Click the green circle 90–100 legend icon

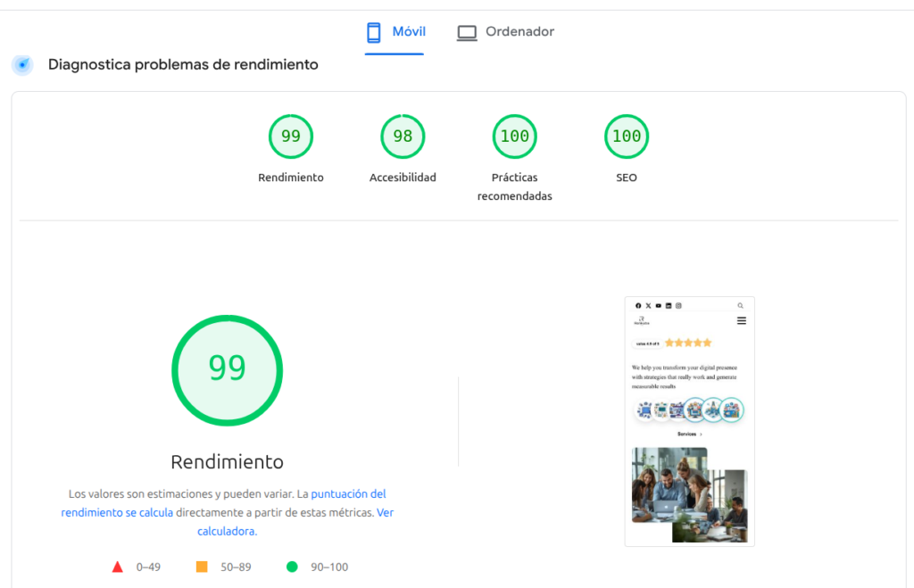292,567
